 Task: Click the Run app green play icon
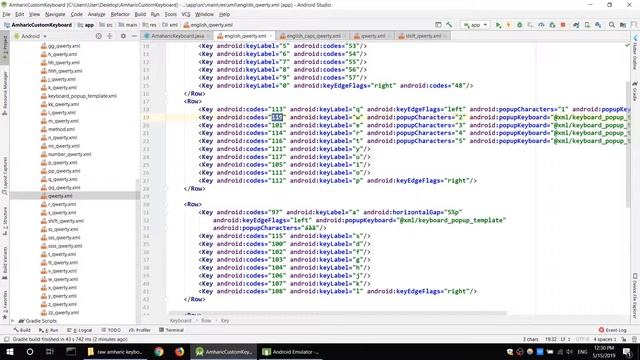[498, 25]
